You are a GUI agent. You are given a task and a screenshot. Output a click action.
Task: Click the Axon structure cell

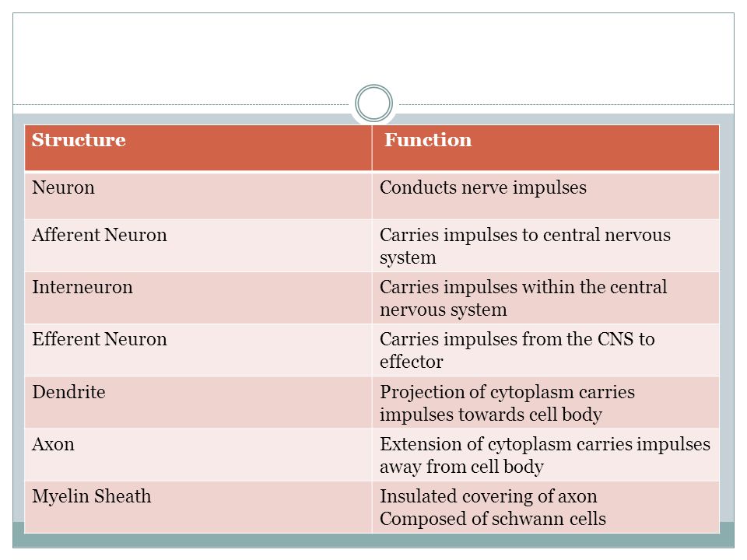click(198, 455)
